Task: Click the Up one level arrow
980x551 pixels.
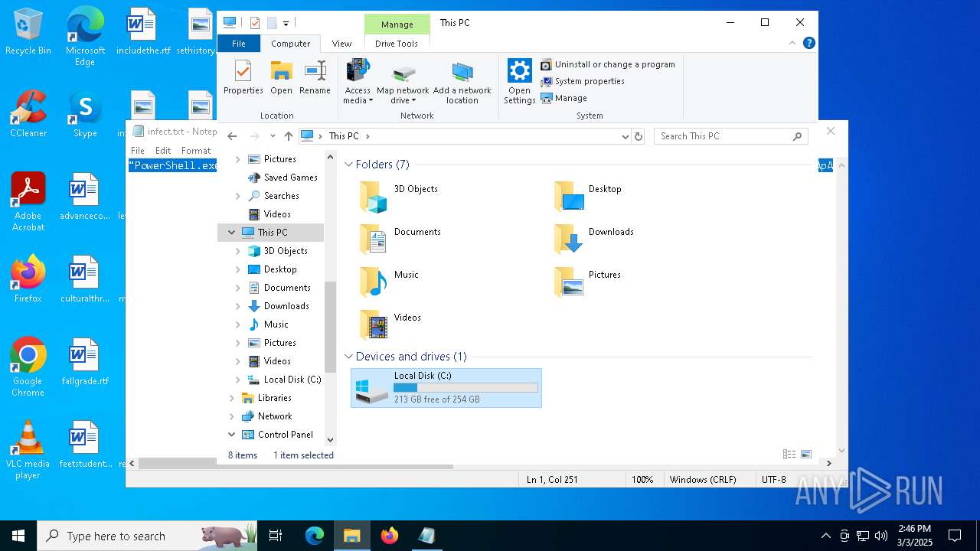Action: coord(289,136)
